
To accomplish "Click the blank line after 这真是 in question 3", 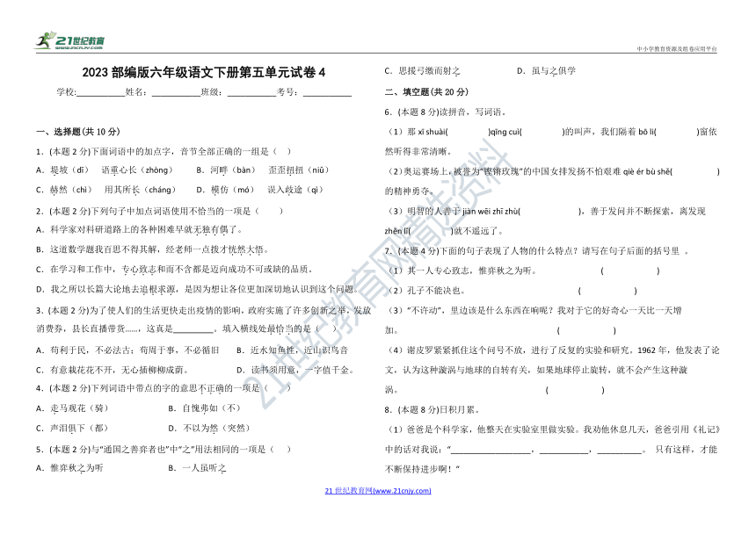I will (x=193, y=329).
